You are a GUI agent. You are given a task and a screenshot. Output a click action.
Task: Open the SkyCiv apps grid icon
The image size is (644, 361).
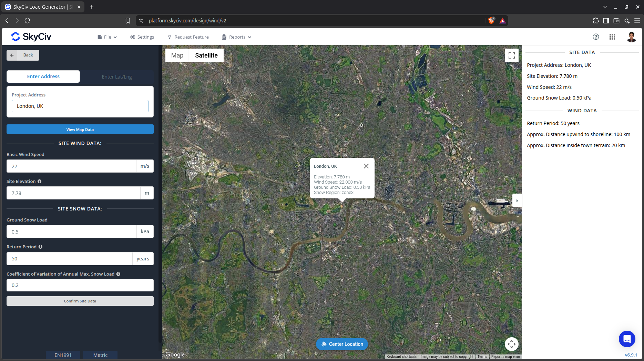coord(612,37)
